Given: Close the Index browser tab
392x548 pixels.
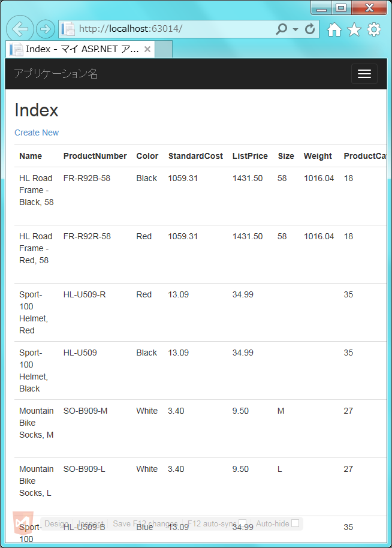Looking at the screenshot, I should point(147,49).
